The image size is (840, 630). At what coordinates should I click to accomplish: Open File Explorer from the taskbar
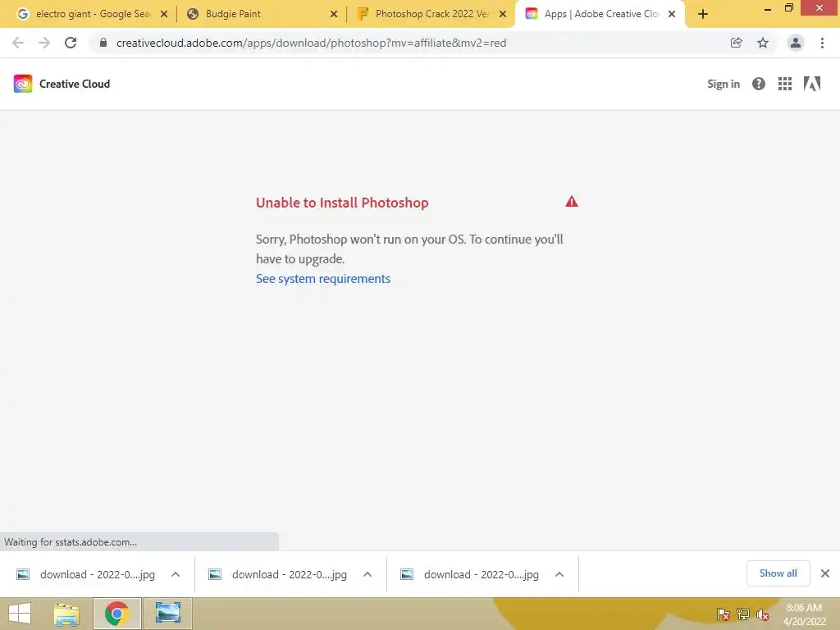66,614
